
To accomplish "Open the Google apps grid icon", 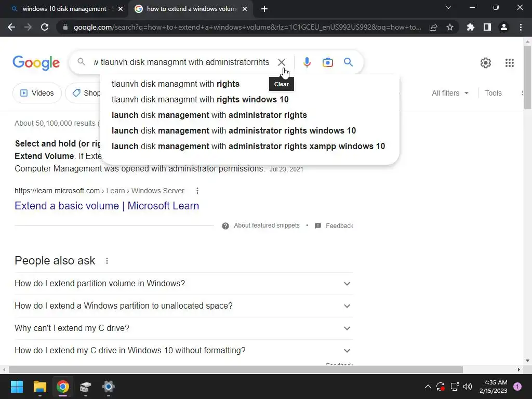I will click(509, 63).
